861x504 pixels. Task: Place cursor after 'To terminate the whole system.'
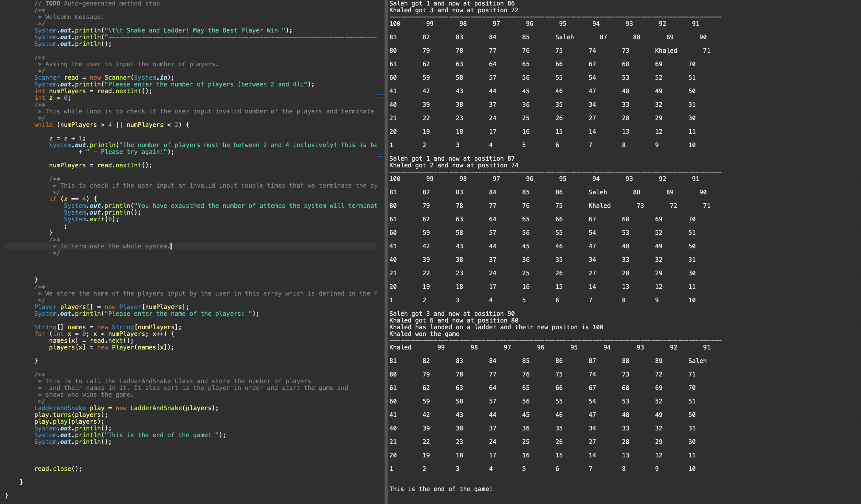point(170,246)
